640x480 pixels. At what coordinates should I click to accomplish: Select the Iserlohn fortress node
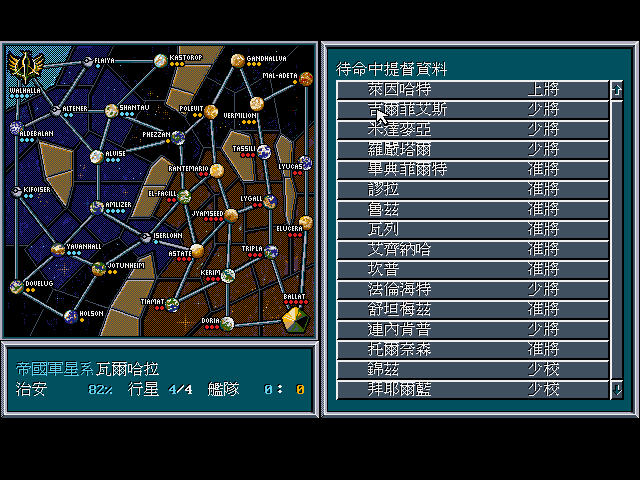click(146, 238)
